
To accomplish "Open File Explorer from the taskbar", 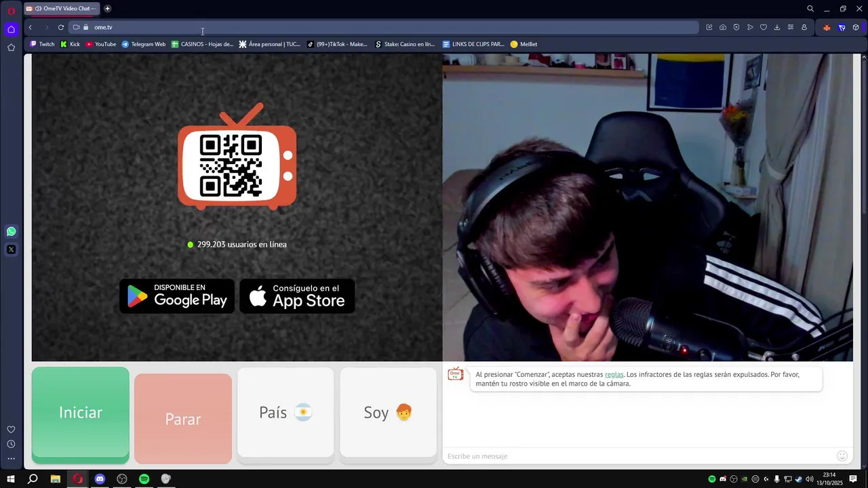I will (x=56, y=479).
